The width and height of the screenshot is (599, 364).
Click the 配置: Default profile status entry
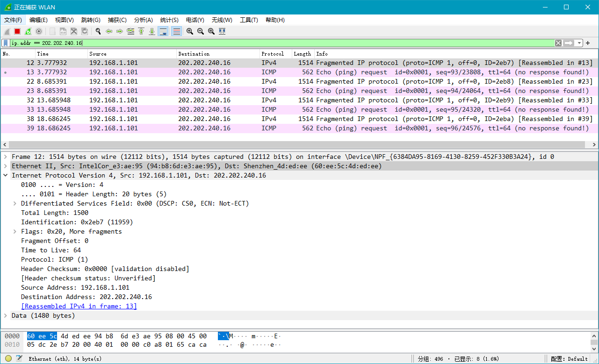pos(569,359)
